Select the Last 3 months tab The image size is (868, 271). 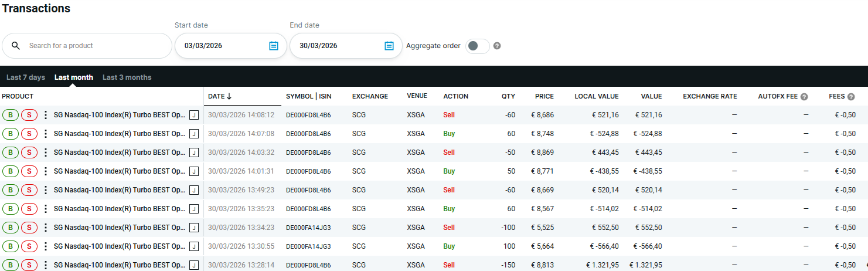127,77
